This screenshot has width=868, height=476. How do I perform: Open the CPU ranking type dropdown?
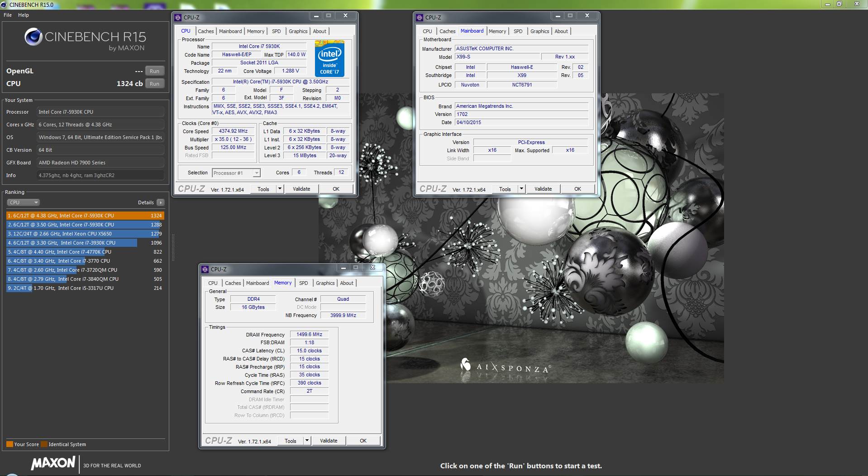pos(23,202)
